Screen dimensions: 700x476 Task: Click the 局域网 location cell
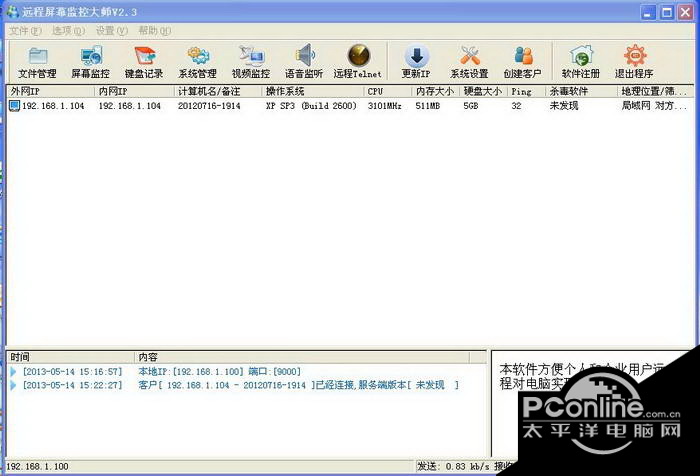654,106
